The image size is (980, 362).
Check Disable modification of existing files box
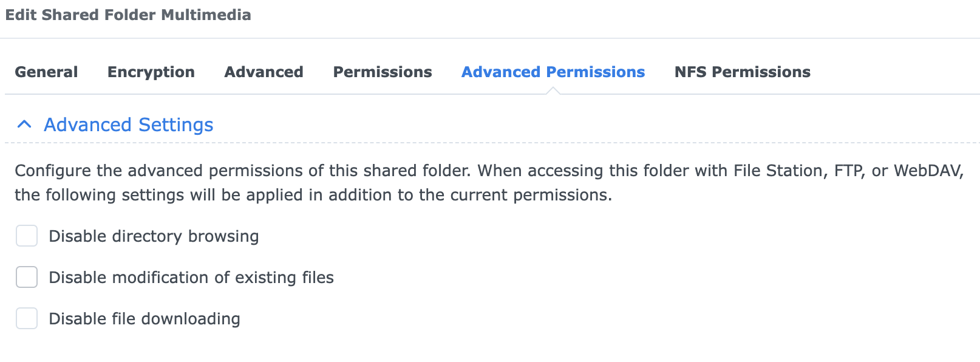[x=27, y=277]
